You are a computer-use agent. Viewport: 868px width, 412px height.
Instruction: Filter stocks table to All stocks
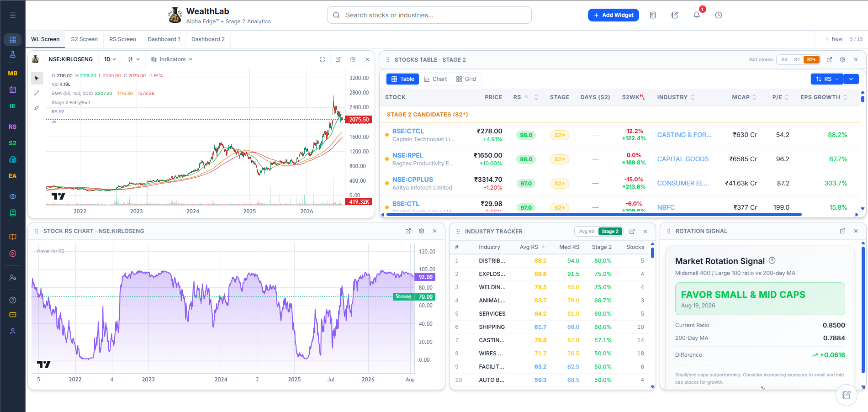[x=784, y=60]
